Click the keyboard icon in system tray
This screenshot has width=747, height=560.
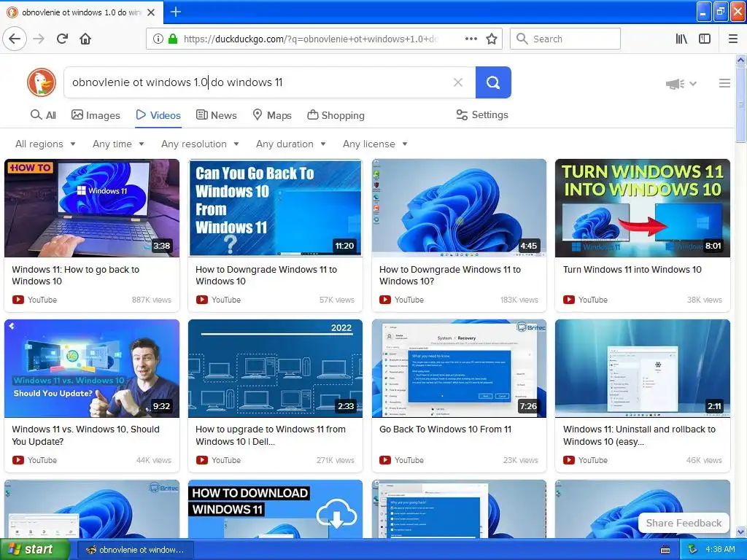point(665,550)
